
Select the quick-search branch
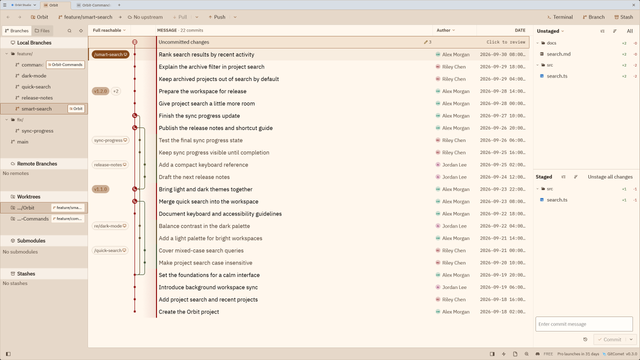tap(44, 87)
